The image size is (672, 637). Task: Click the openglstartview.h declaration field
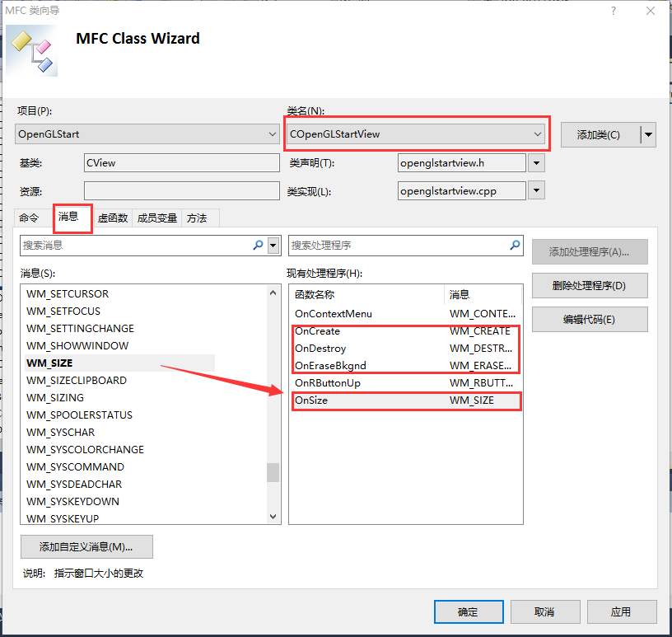point(461,163)
